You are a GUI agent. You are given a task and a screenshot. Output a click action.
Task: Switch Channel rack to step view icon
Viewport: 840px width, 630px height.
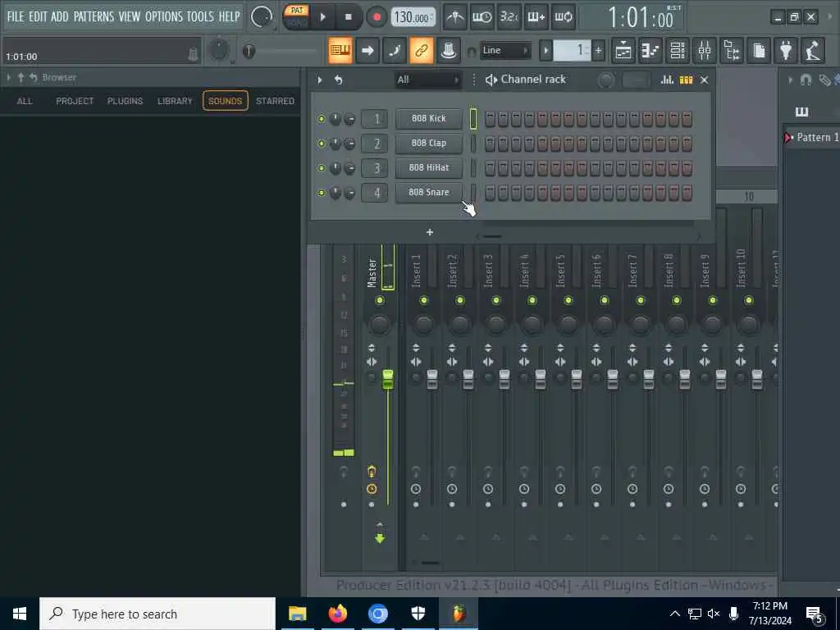point(686,80)
